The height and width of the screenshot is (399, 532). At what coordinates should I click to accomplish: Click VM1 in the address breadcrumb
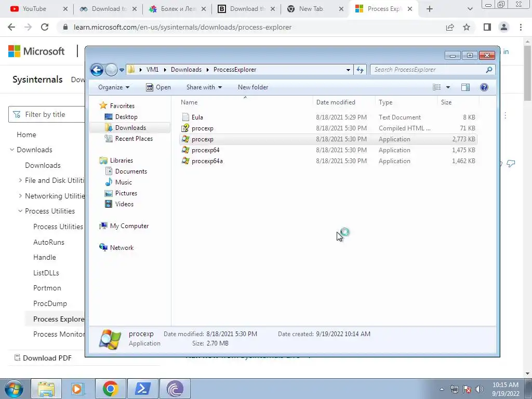tap(152, 70)
